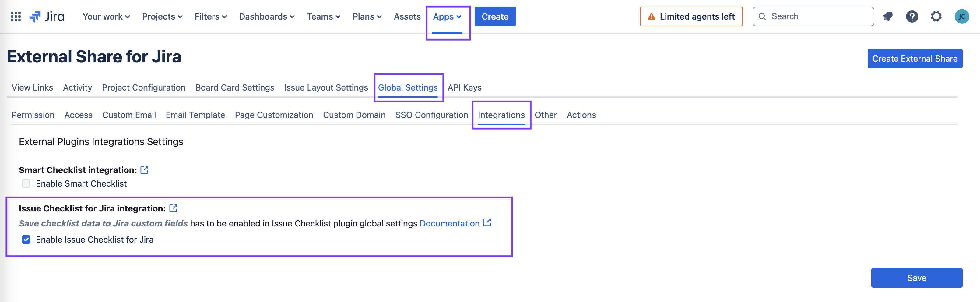Open Smart Checklist integration external link icon
This screenshot has height=302, width=980.
(x=144, y=170)
